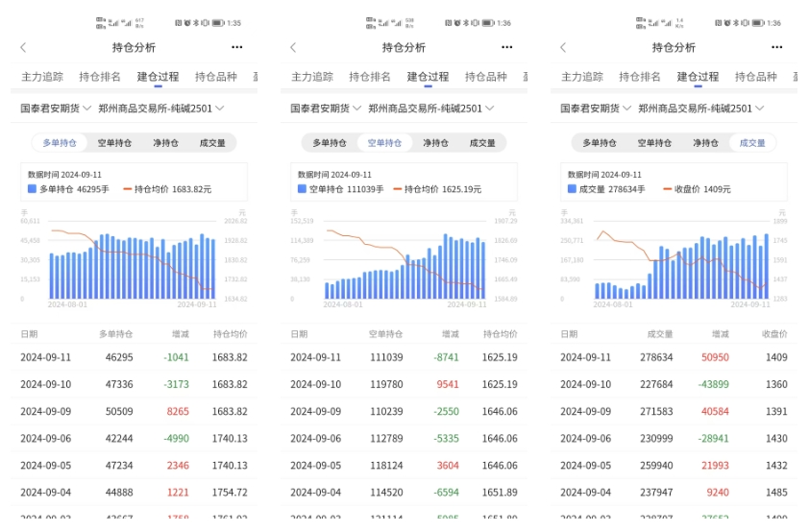Open three-dot more menu in left screen

[x=236, y=47]
